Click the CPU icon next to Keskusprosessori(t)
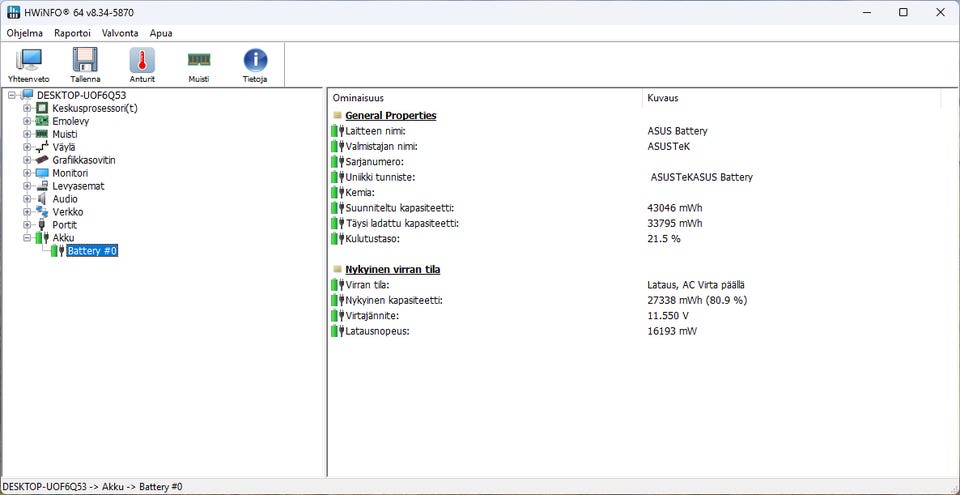Image resolution: width=960 pixels, height=495 pixels. click(42, 108)
